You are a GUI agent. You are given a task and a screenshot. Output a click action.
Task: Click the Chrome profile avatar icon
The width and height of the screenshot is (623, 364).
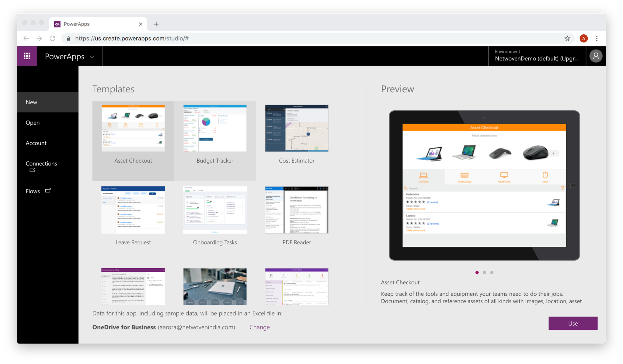click(584, 38)
